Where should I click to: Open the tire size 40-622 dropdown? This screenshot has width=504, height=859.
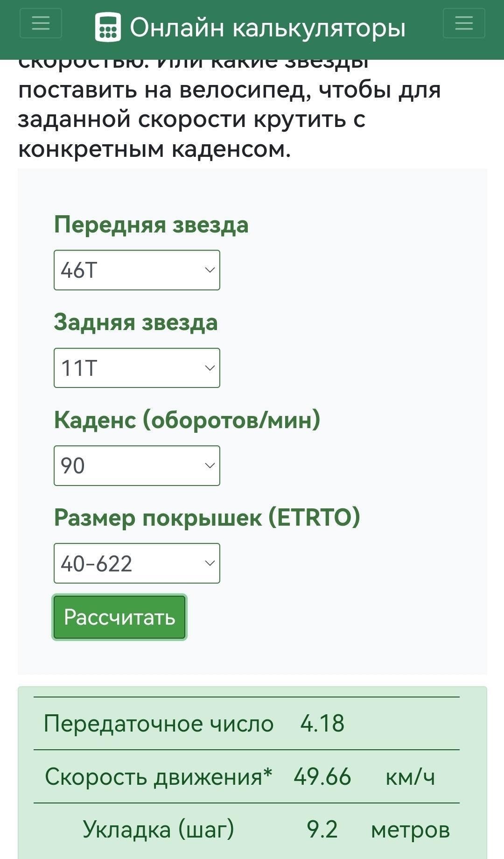[x=137, y=563]
